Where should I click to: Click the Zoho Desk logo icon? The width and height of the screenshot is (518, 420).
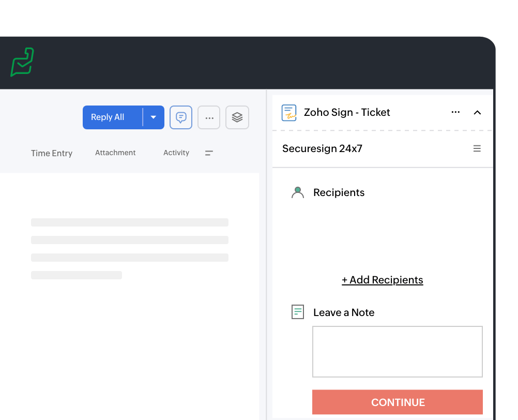22,62
